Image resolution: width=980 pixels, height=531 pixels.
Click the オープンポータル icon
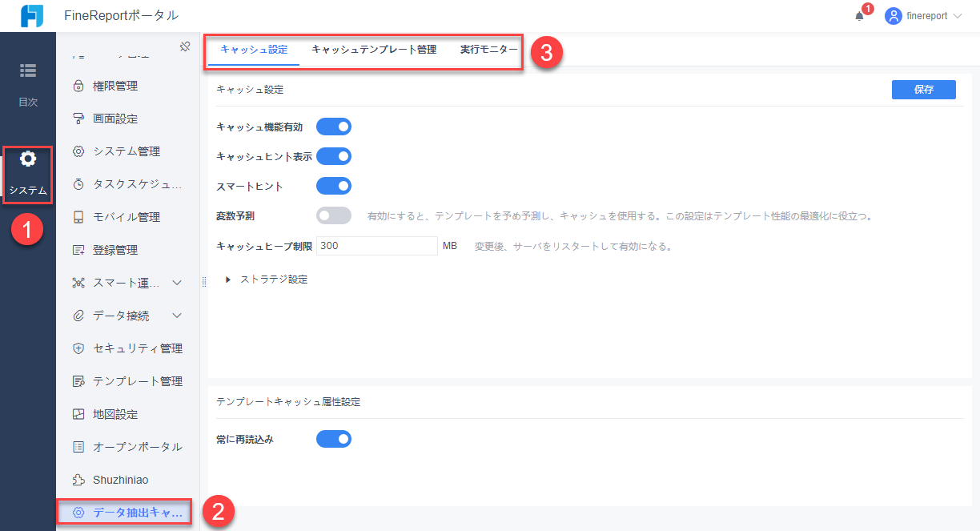(x=78, y=447)
